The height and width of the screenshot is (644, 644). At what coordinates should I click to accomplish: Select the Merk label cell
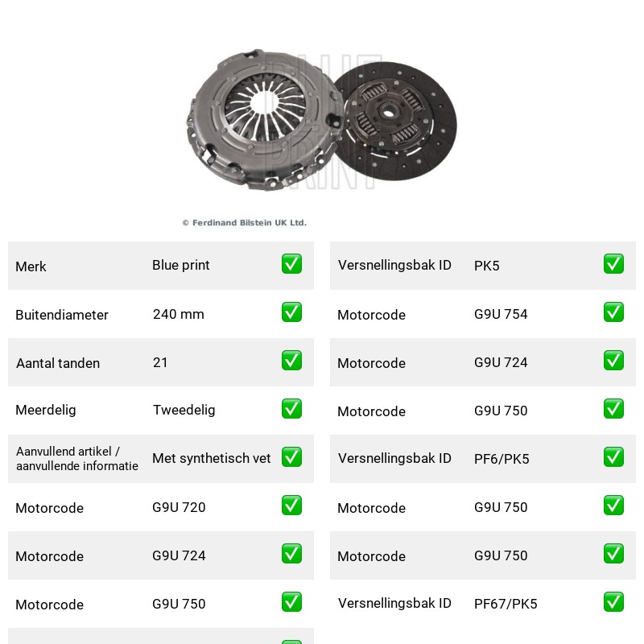31,266
